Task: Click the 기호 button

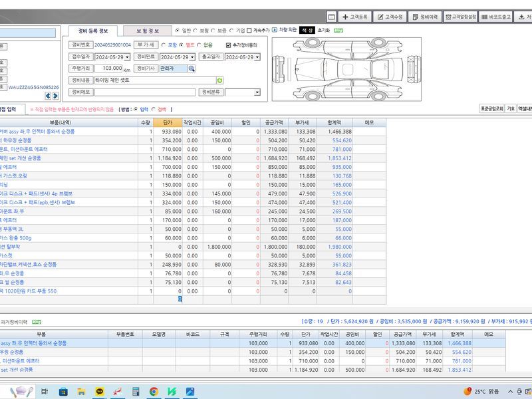Action: tap(511, 108)
